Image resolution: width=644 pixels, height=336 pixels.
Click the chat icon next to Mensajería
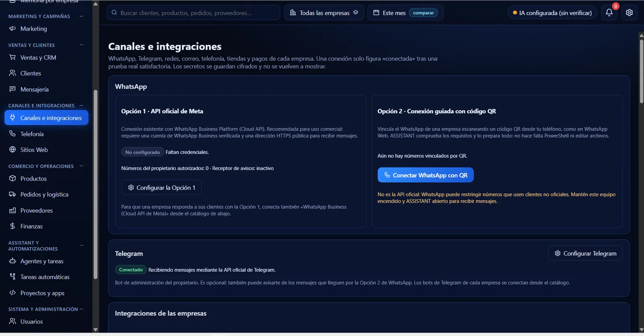[x=12, y=89]
